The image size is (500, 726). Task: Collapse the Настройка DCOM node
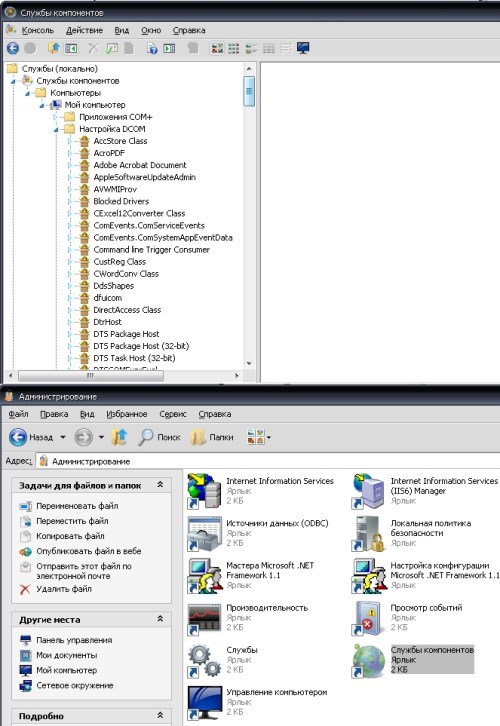(56, 130)
